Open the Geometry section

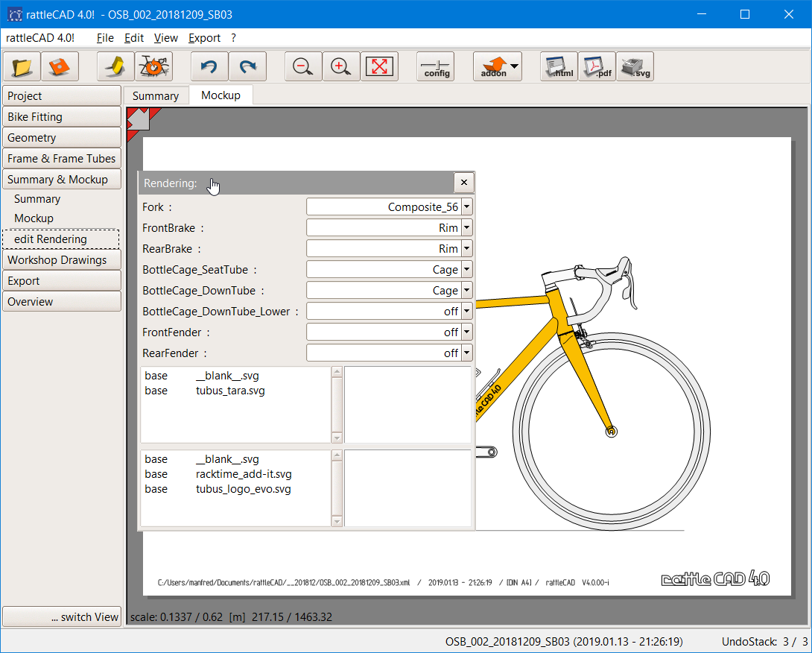pos(62,138)
